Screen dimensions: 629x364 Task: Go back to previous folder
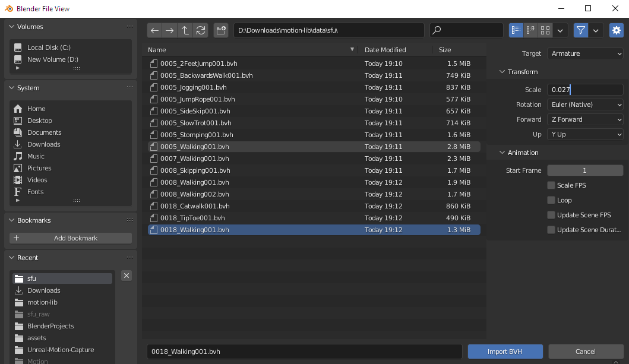[x=155, y=30]
